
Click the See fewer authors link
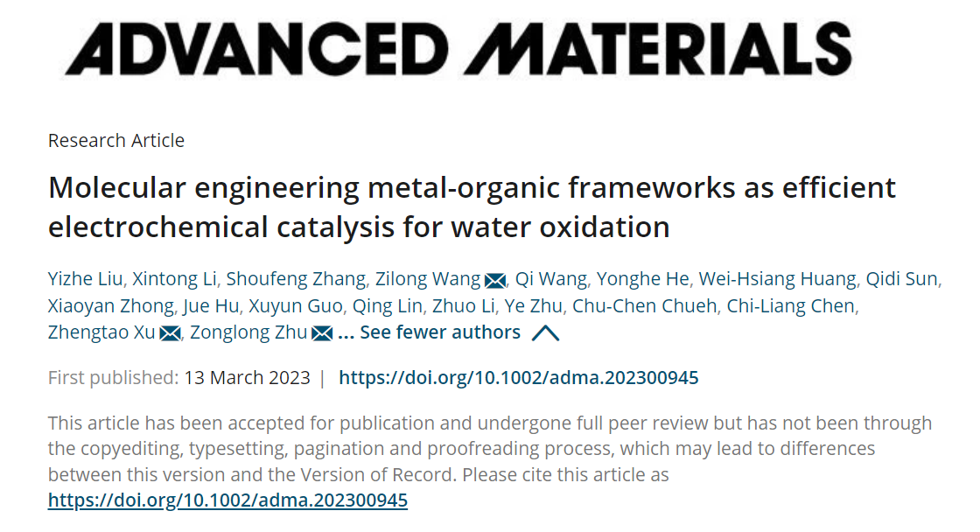429,332
